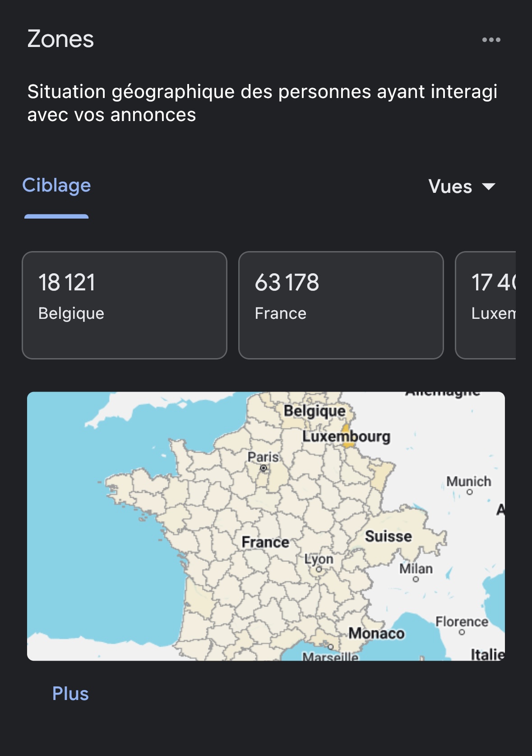Click the Lyon city marker
This screenshot has height=756, width=532.
319,569
